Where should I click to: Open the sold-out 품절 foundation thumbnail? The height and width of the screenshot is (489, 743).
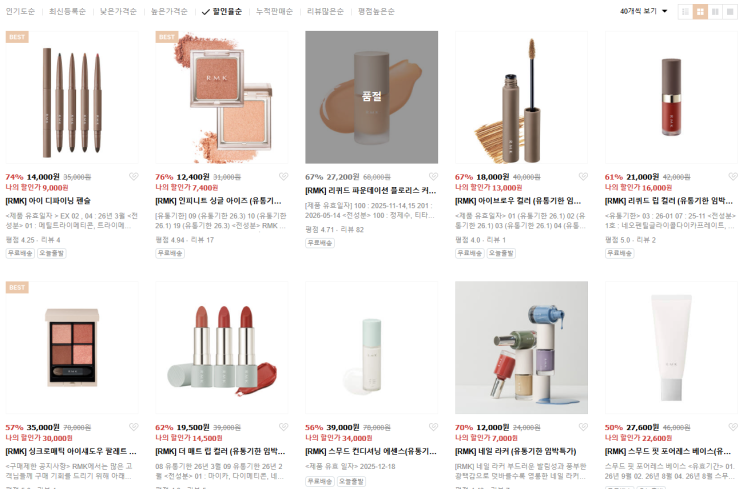pos(372,97)
